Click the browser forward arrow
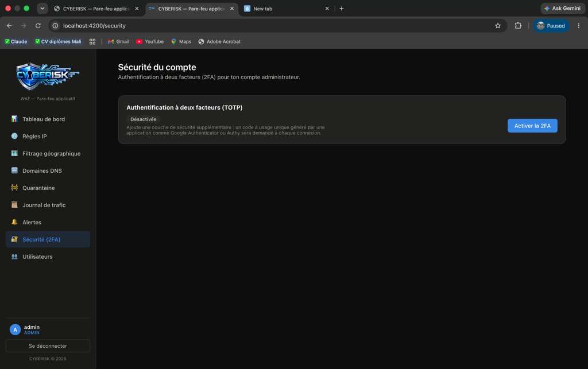Viewport: 588px width, 369px height. (x=24, y=25)
